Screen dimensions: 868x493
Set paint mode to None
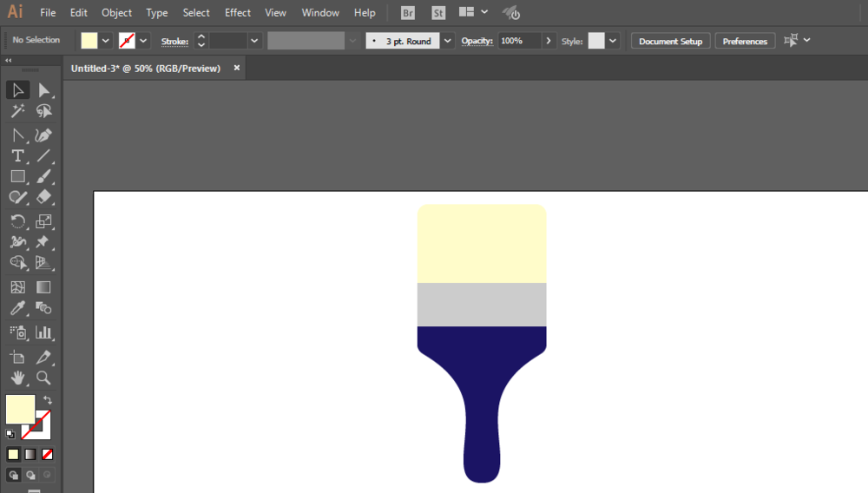pos(48,454)
